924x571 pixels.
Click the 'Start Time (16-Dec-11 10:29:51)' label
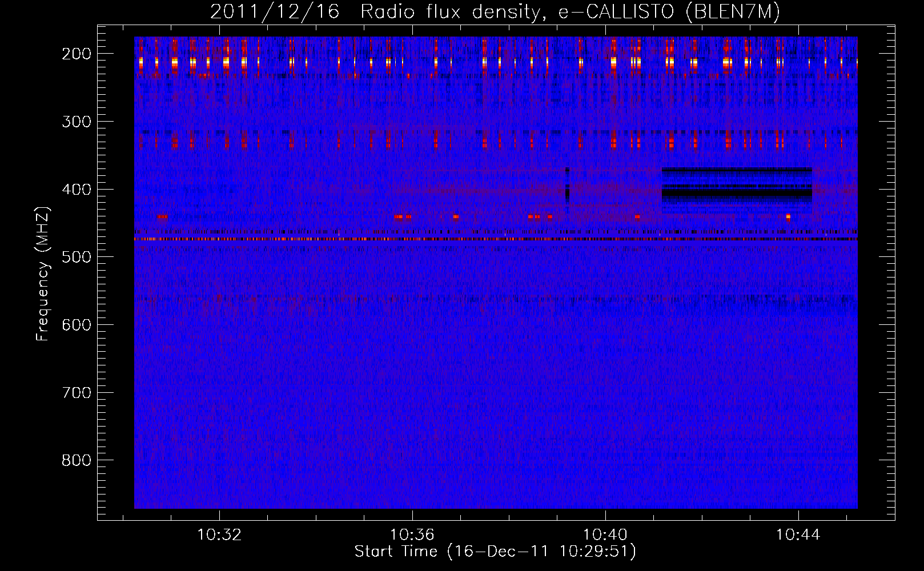coord(495,552)
